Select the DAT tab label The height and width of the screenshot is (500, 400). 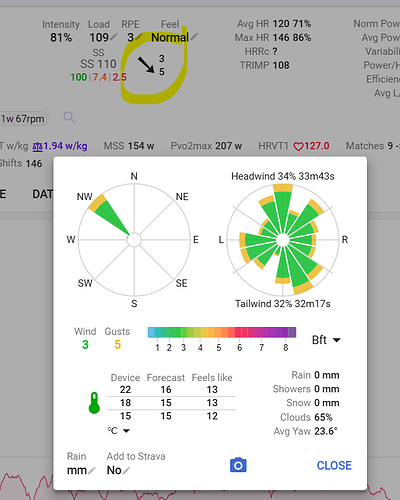point(42,194)
